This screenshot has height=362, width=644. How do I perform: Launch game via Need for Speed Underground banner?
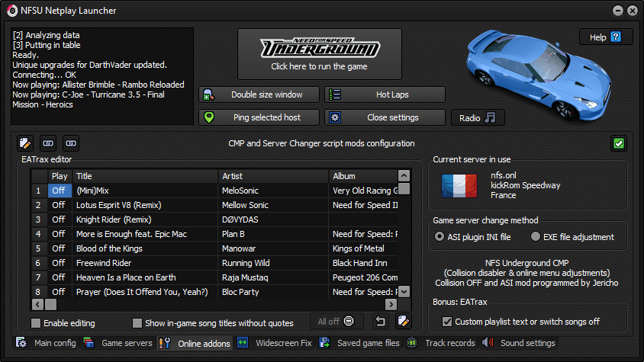click(x=319, y=54)
